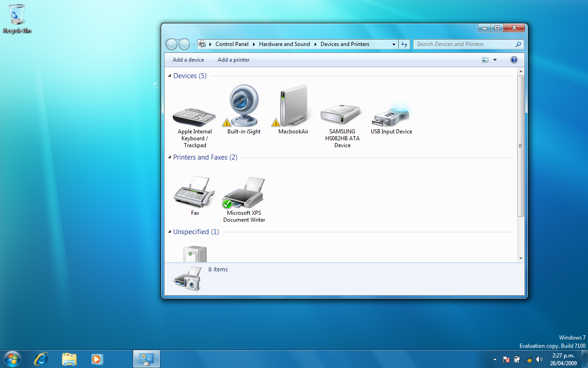Click Devices and Printers breadcrumb
588x368 pixels.
(x=345, y=44)
